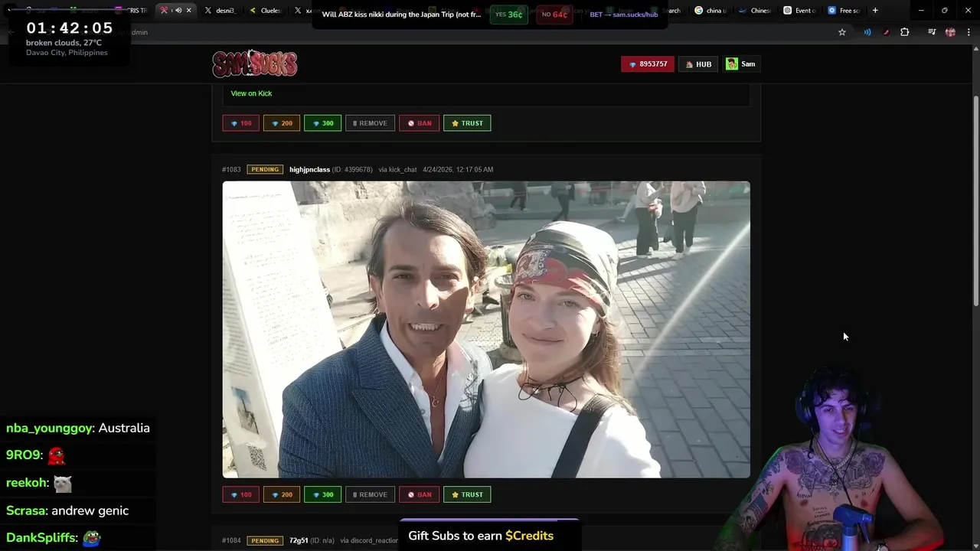This screenshot has width=980, height=551.
Task: Click the '9RO9' chat message
Action: click(x=36, y=455)
